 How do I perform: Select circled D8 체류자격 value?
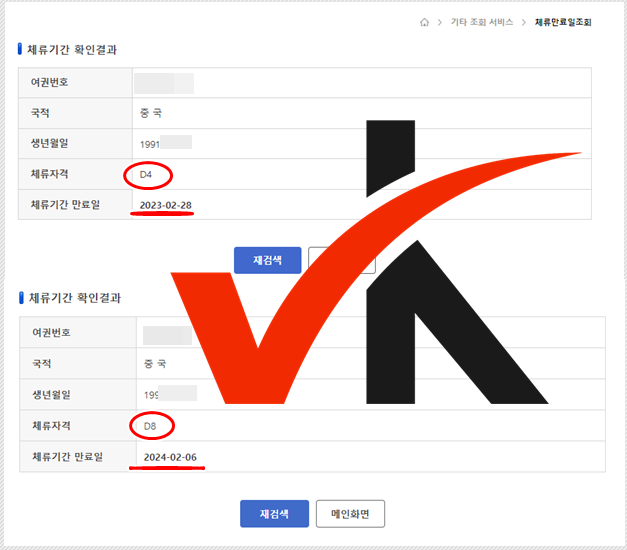(x=150, y=426)
